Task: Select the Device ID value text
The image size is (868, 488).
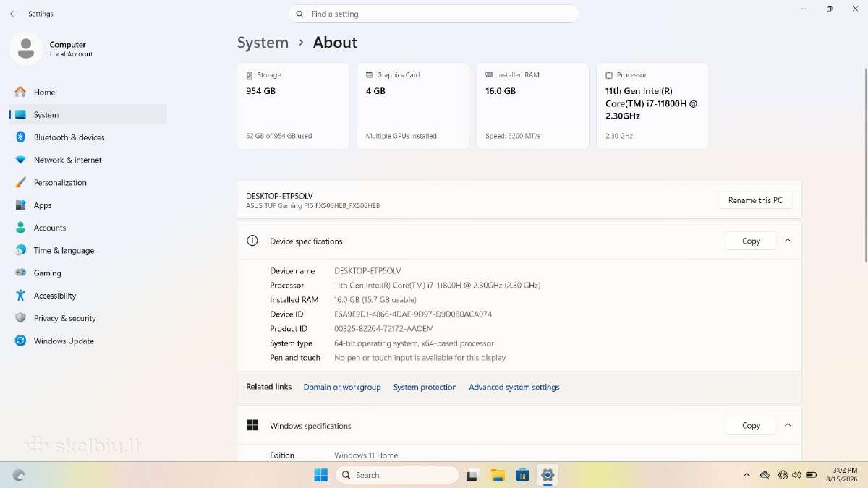Action: point(413,314)
